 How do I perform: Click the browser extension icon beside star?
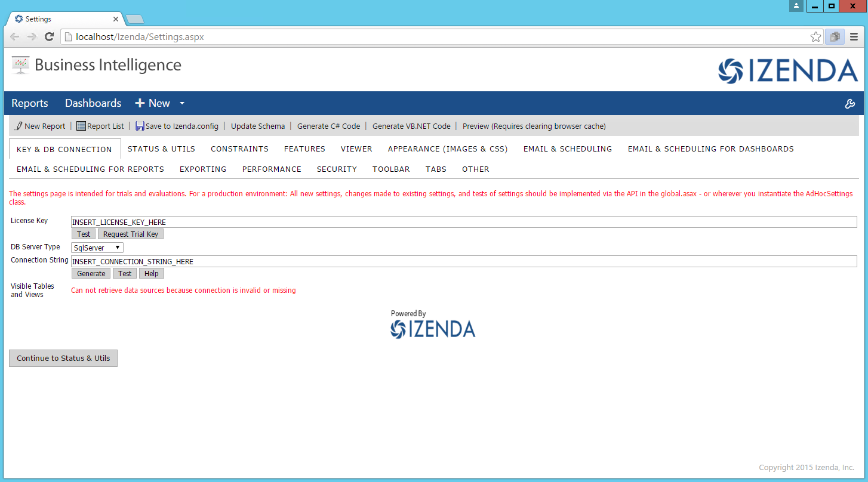pyautogui.click(x=835, y=37)
